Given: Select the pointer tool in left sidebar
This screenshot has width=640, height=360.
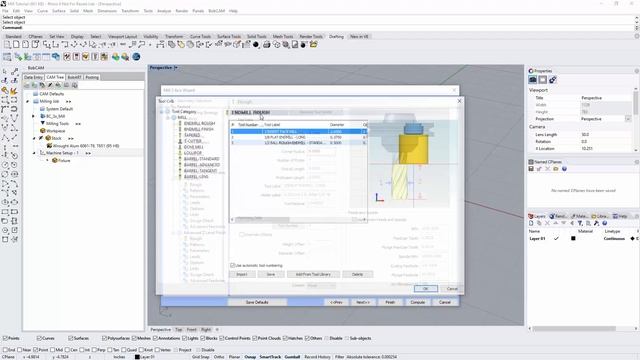Looking at the screenshot, I should click(5, 71).
